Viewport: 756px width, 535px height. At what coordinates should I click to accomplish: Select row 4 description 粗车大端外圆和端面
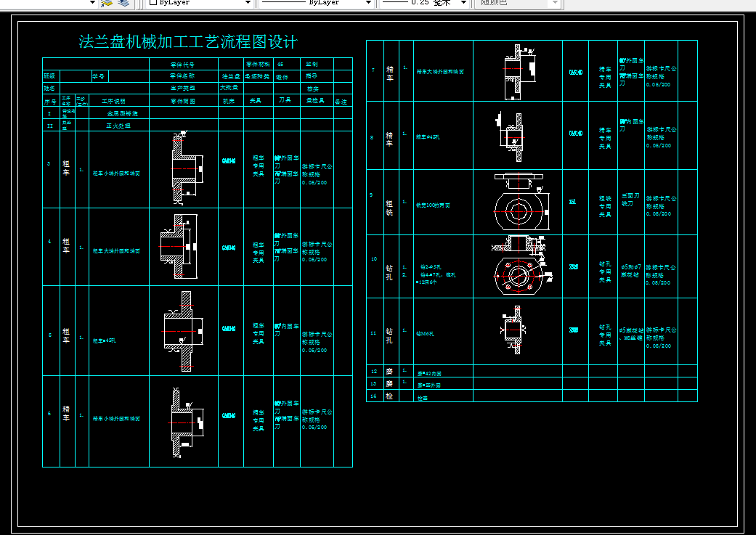[117, 251]
